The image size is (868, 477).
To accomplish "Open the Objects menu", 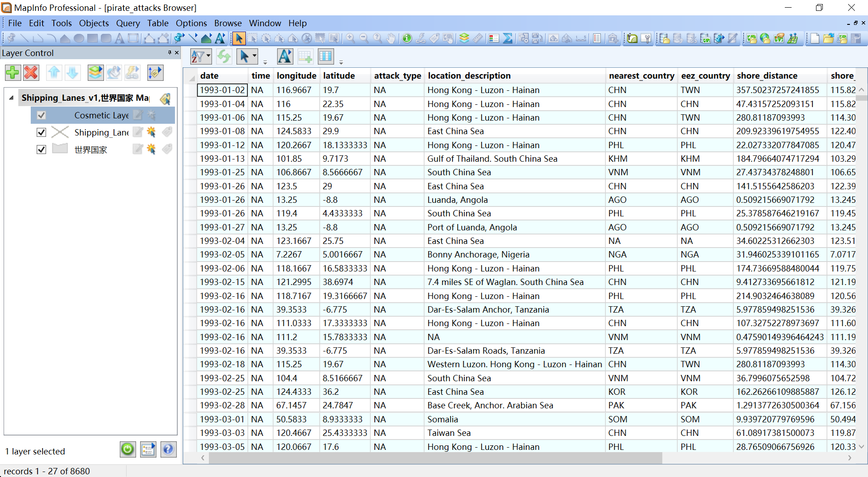I will point(94,23).
